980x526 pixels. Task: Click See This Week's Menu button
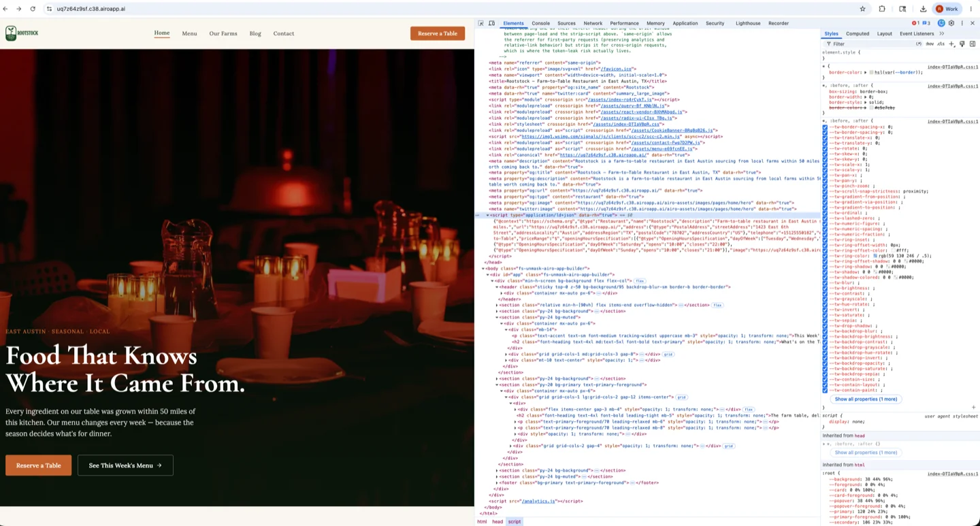click(125, 465)
